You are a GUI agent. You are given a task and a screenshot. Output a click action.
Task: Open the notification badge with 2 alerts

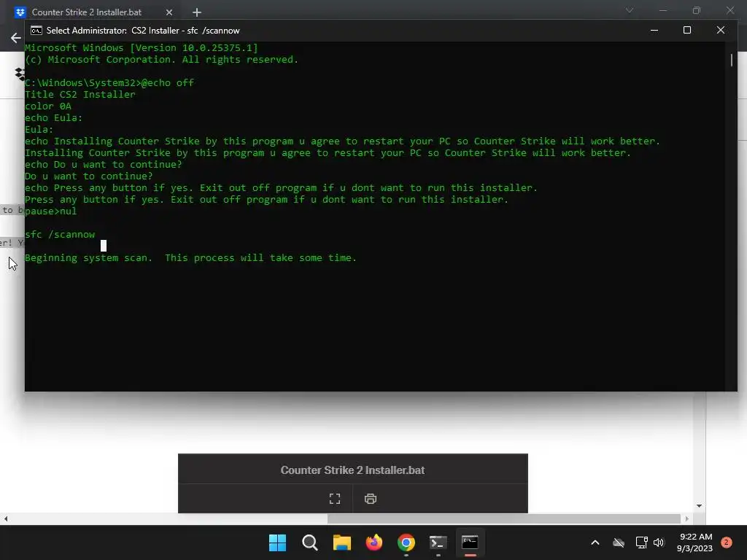coord(727,542)
